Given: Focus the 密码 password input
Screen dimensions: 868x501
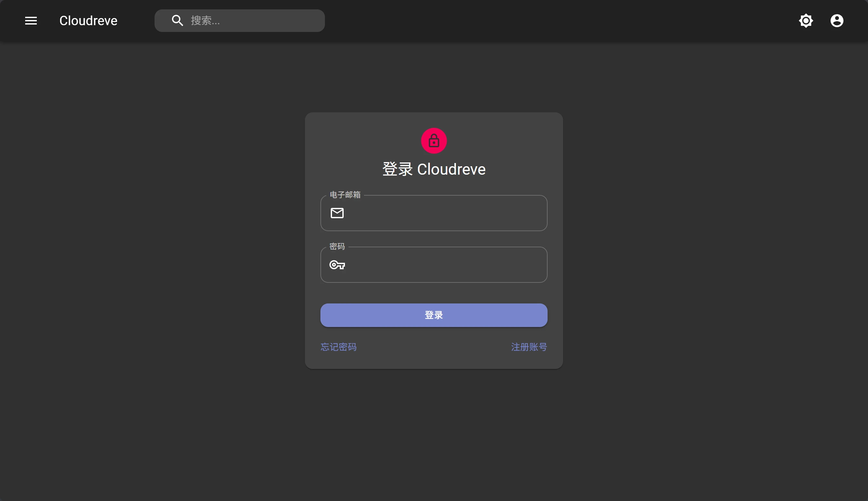Looking at the screenshot, I should (444, 265).
